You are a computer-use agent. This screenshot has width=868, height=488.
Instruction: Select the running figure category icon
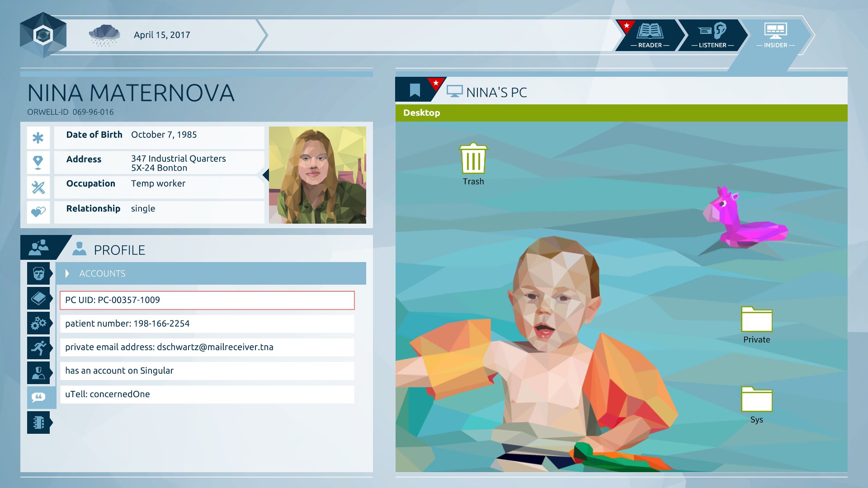tap(39, 348)
